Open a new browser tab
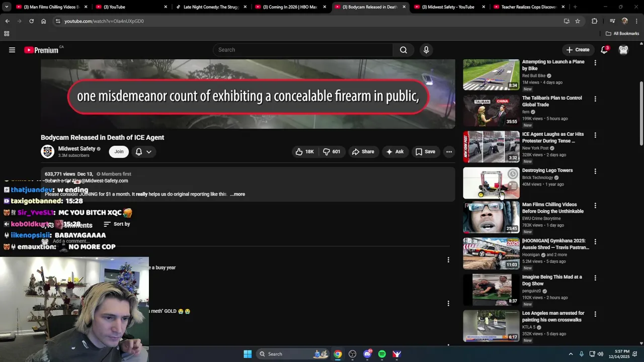The height and width of the screenshot is (362, 644). pos(575,7)
